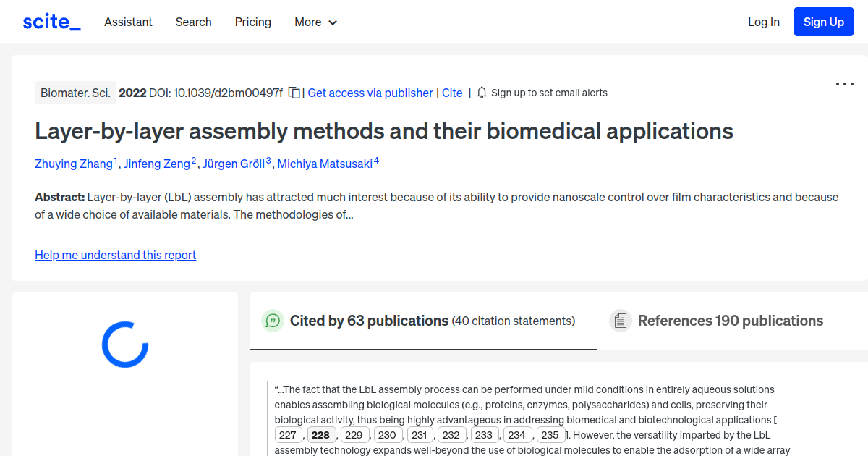Image resolution: width=868 pixels, height=456 pixels.
Task: Expand the chevron beside More
Action: coord(332,22)
